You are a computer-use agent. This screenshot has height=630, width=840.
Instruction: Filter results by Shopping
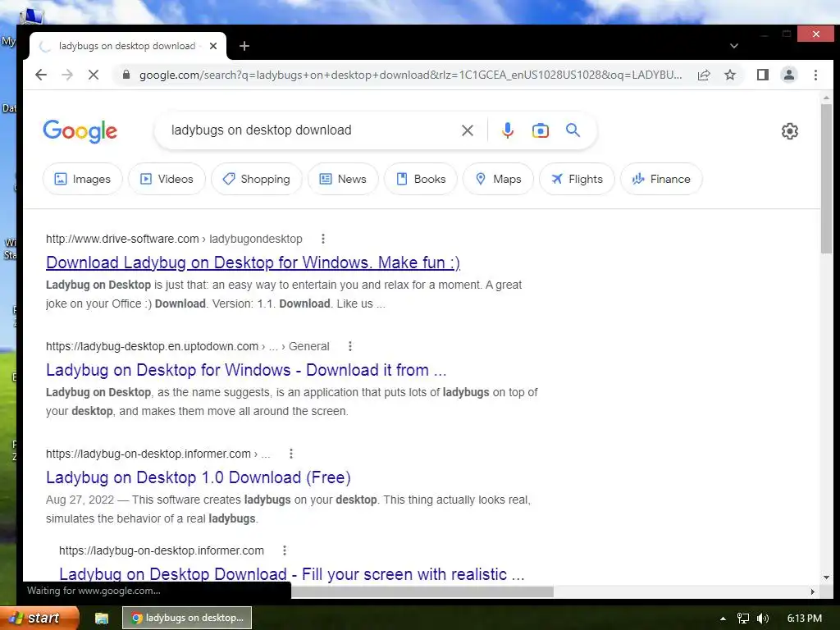click(x=257, y=179)
